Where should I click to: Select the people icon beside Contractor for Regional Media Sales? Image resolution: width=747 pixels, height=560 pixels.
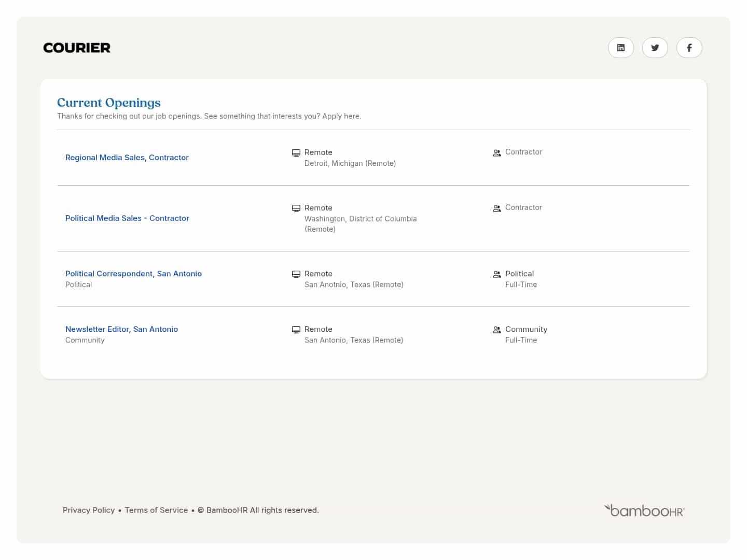497,152
